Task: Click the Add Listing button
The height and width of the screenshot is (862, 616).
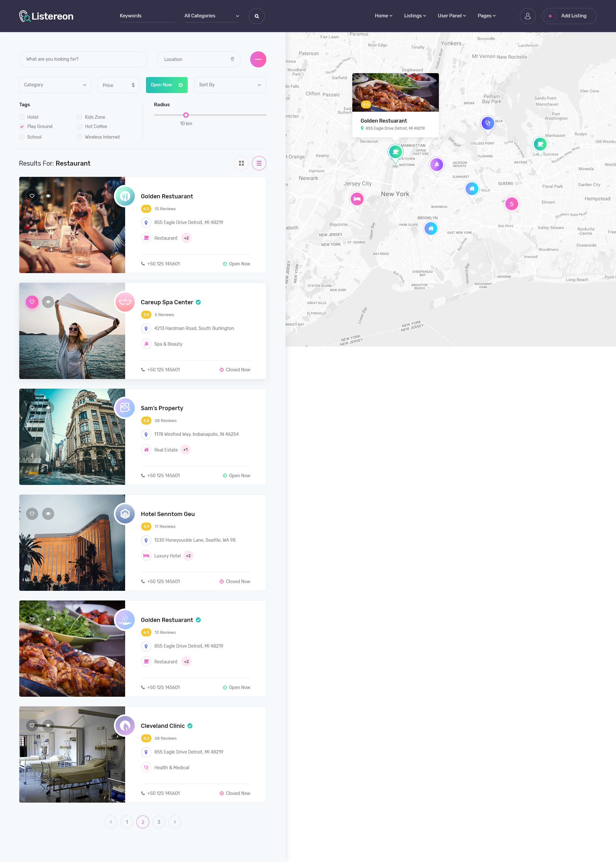Action: [x=569, y=16]
